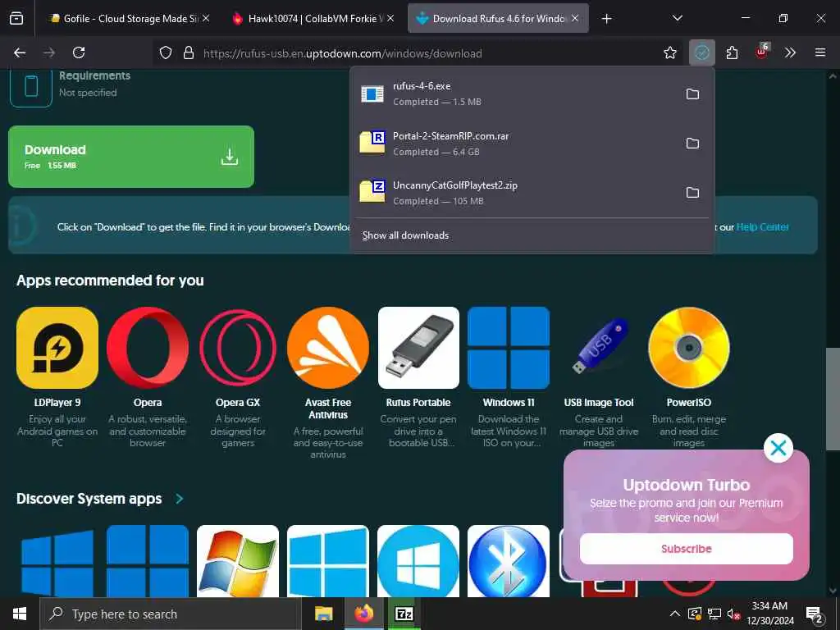The width and height of the screenshot is (840, 630).
Task: Click the green Download button
Action: pyautogui.click(x=131, y=157)
